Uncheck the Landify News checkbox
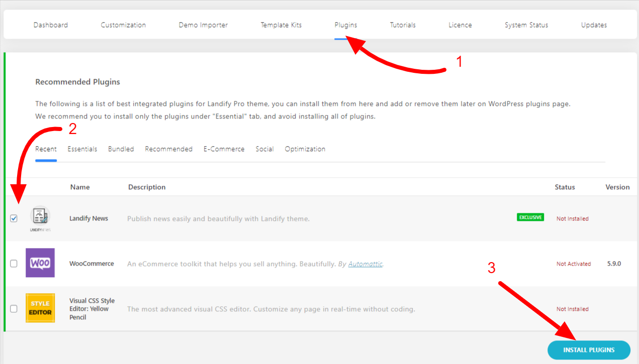Viewport: 639px width, 364px height. [x=14, y=218]
